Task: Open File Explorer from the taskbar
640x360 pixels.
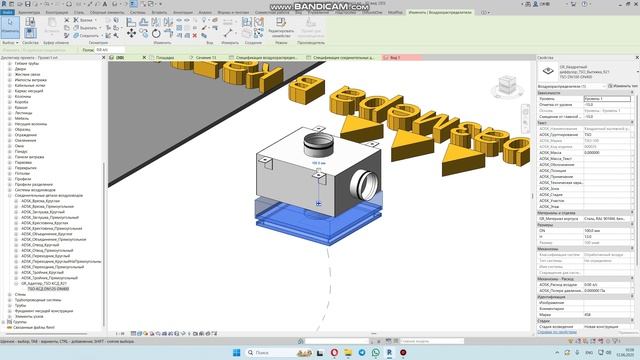Action: (348, 352)
